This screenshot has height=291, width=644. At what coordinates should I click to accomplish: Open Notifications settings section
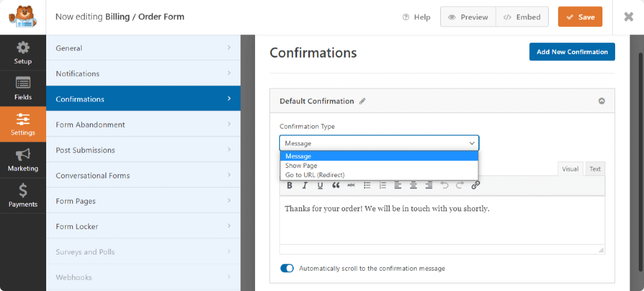(x=143, y=73)
